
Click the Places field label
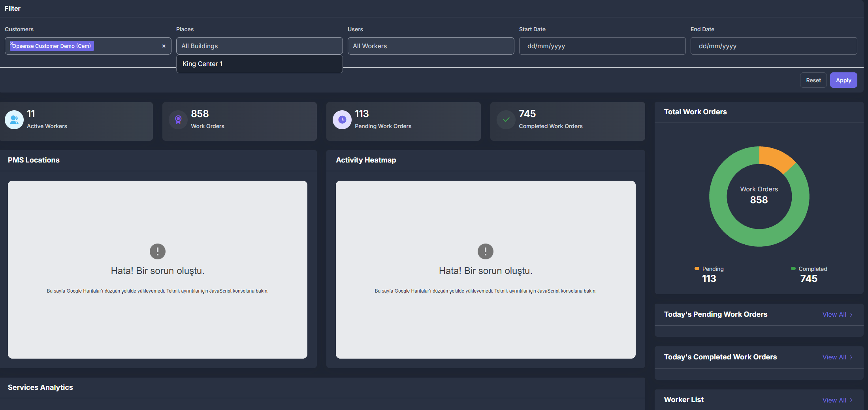(x=185, y=29)
